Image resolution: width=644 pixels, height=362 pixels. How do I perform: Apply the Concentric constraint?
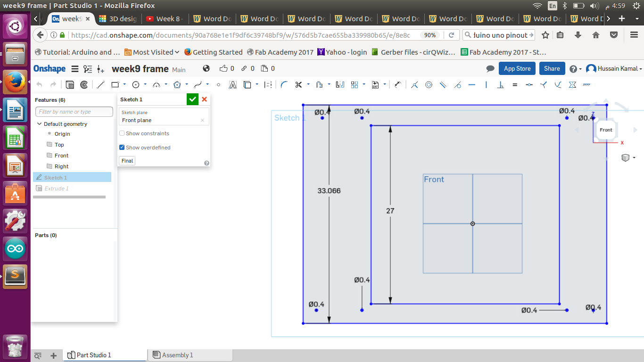click(429, 85)
